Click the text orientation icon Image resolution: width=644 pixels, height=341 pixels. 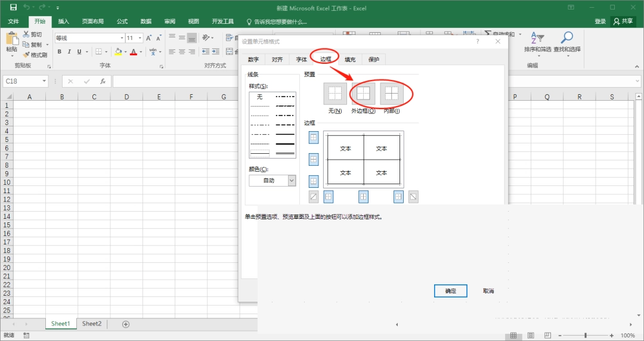tap(206, 38)
